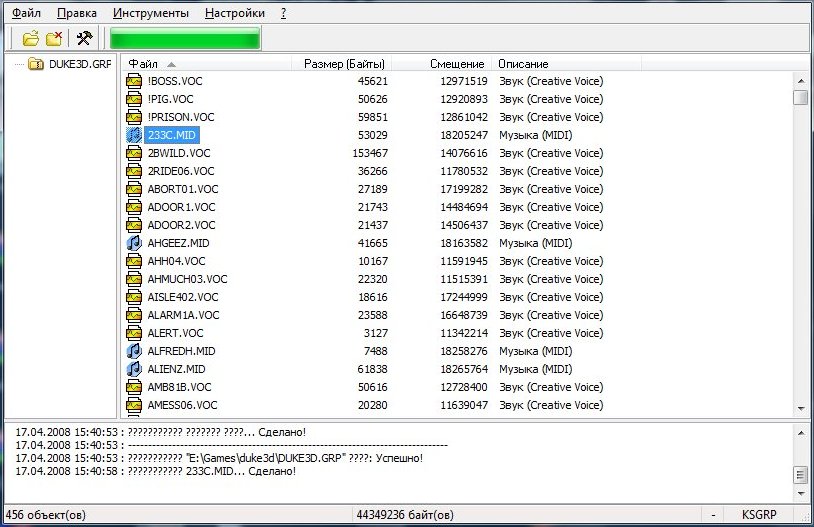Viewport: 814px width, 527px height.
Task: Click the sound icon of AHMUCH03.VOC
Action: 134,279
